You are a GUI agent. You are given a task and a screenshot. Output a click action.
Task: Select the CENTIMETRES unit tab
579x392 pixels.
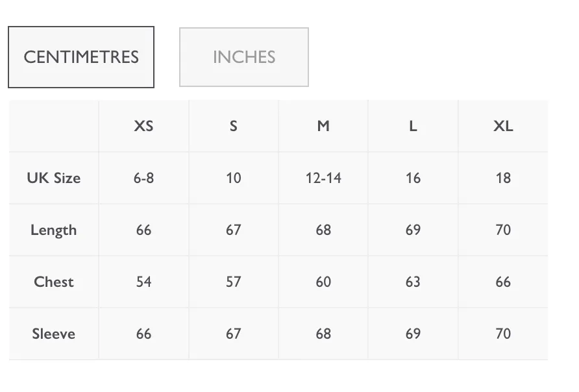click(x=81, y=57)
